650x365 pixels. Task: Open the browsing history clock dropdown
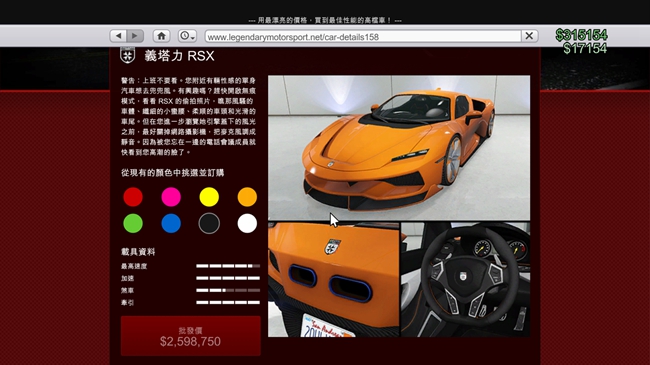[x=187, y=36]
